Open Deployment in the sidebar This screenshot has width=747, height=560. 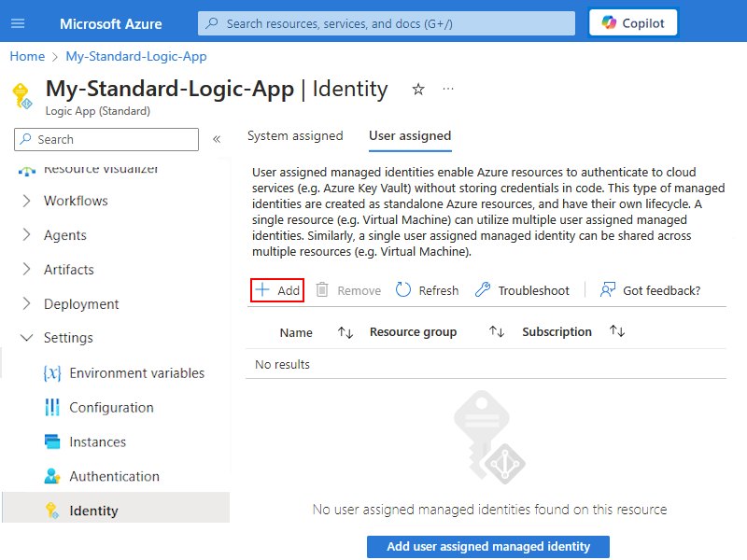(x=81, y=304)
